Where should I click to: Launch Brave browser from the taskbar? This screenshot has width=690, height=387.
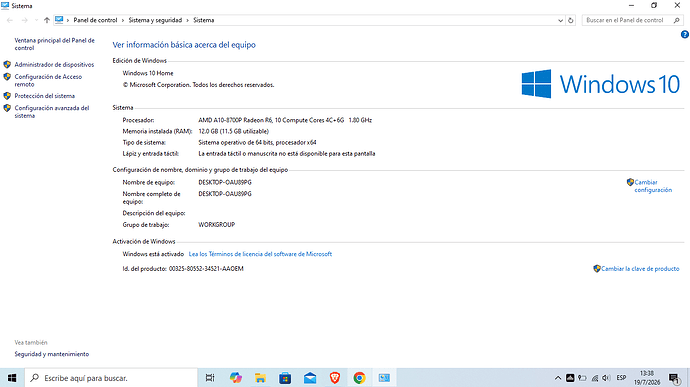click(334, 378)
